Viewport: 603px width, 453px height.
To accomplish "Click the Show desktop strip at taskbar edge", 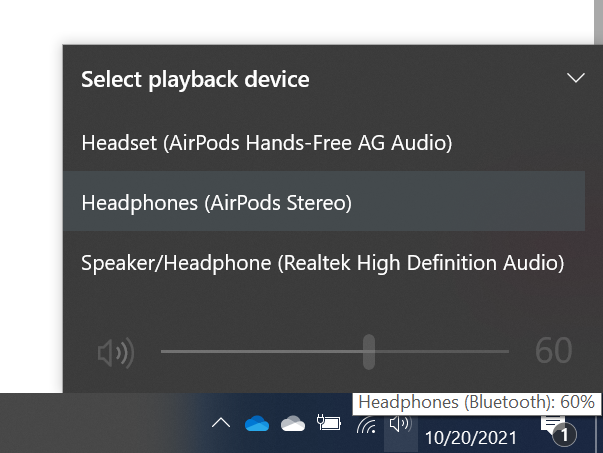I will tap(599, 435).
